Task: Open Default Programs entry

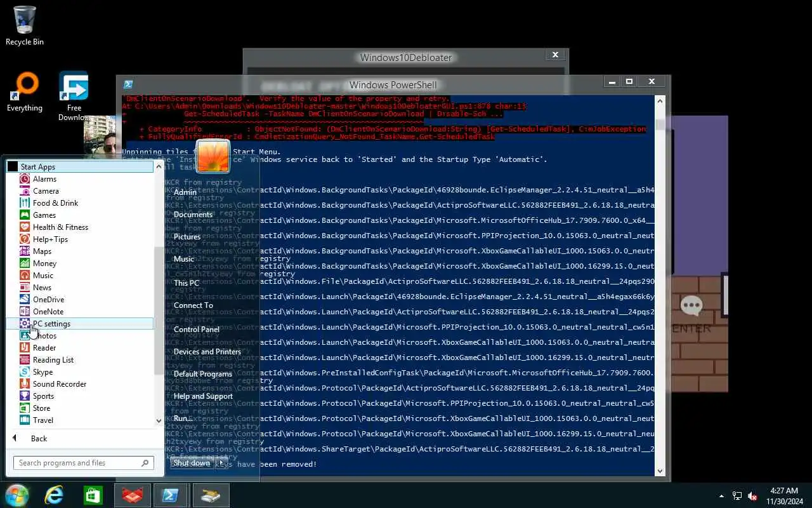Action: 203,374
